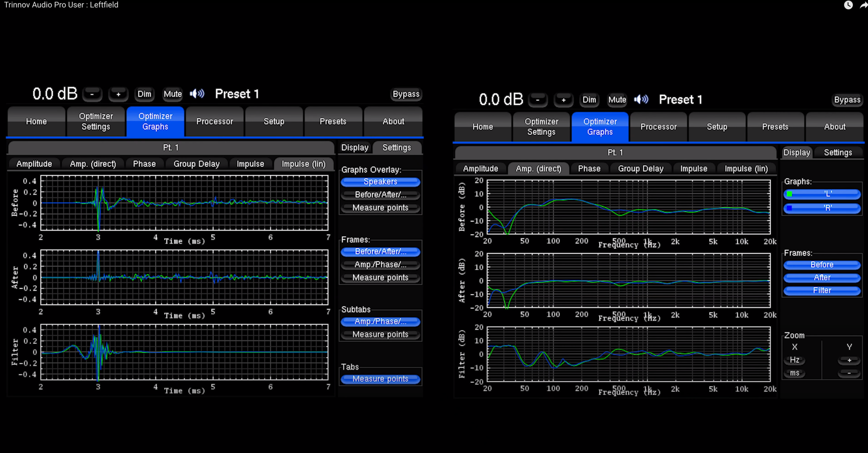Enable Bypass in the left panel
This screenshot has height=453, width=868.
[406, 94]
